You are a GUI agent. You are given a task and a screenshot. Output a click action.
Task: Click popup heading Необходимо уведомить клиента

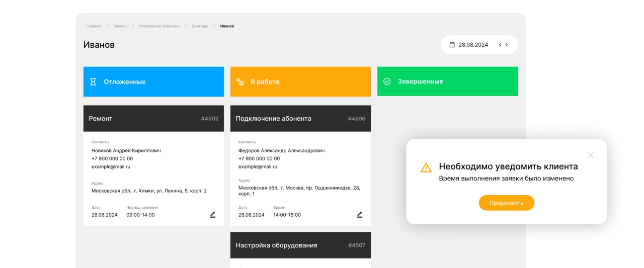click(x=508, y=166)
